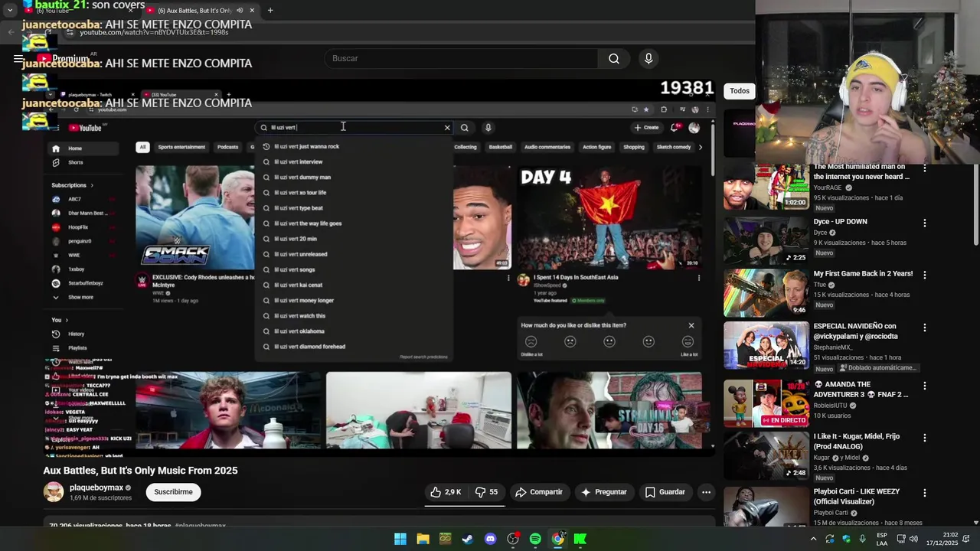Open plaqueboymax channel avatar
980x551 pixels.
point(54,492)
